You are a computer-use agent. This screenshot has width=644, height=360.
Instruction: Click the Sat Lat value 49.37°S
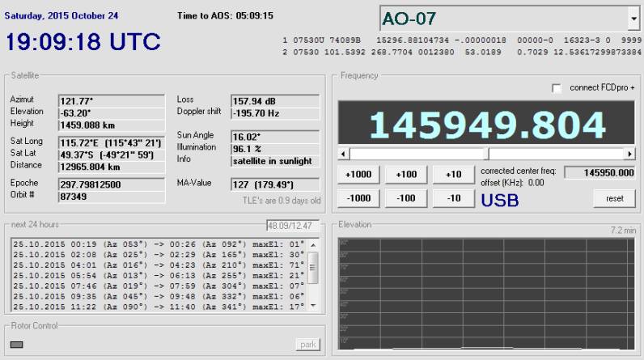[112, 155]
